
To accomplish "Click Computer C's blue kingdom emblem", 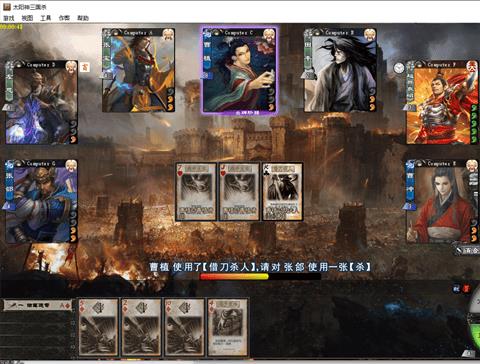I will coord(207,33).
